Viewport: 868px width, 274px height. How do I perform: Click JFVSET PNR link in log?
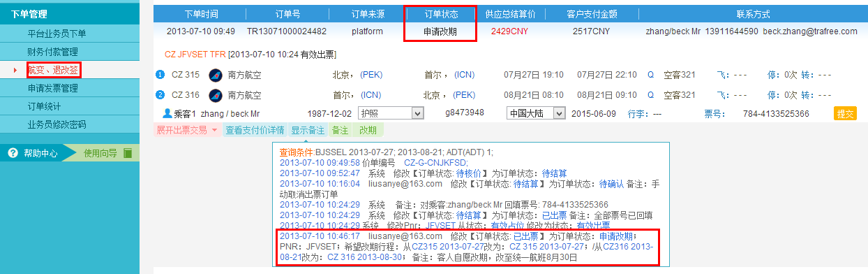pyautogui.click(x=440, y=226)
